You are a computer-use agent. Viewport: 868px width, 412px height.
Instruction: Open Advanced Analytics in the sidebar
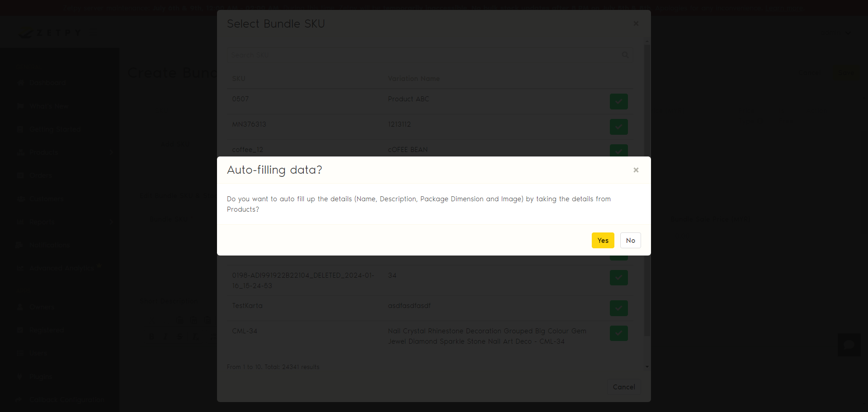[x=61, y=268]
